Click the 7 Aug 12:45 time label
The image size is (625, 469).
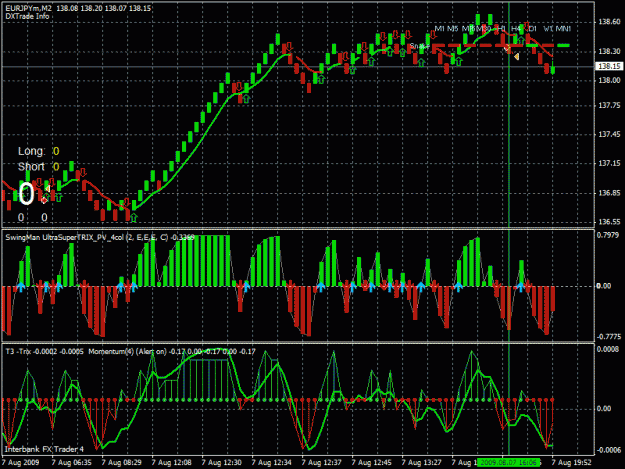click(x=371, y=463)
